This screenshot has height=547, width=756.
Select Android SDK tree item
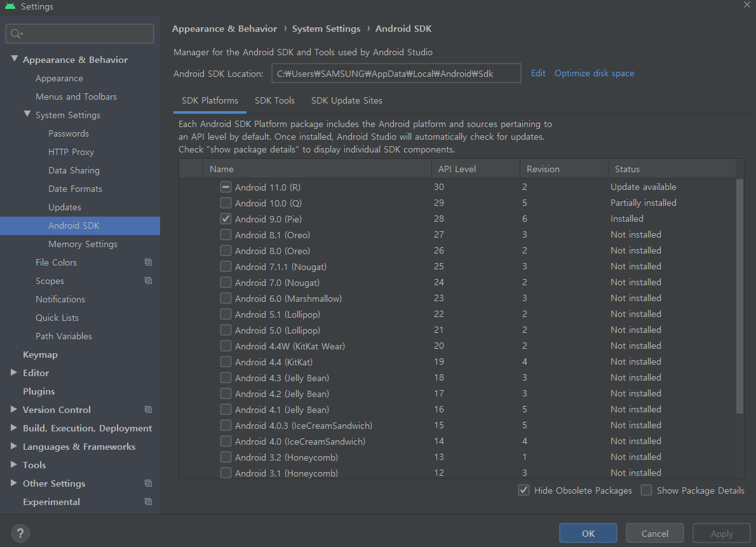click(80, 226)
